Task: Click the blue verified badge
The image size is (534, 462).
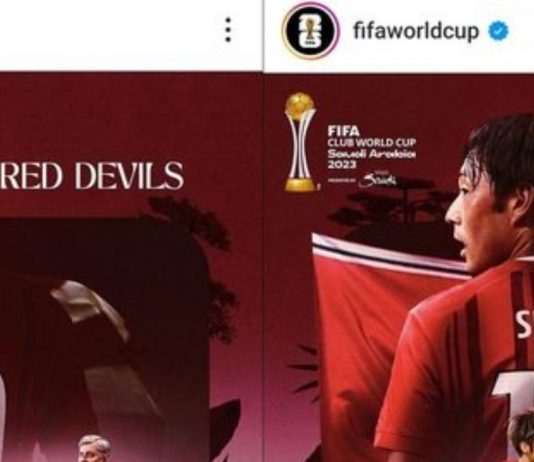Action: coord(498,31)
